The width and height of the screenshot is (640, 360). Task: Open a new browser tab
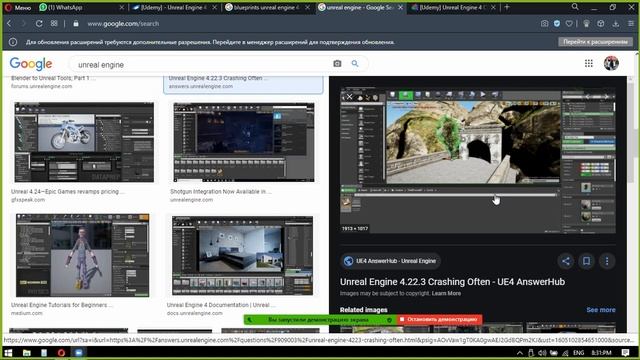(507, 7)
